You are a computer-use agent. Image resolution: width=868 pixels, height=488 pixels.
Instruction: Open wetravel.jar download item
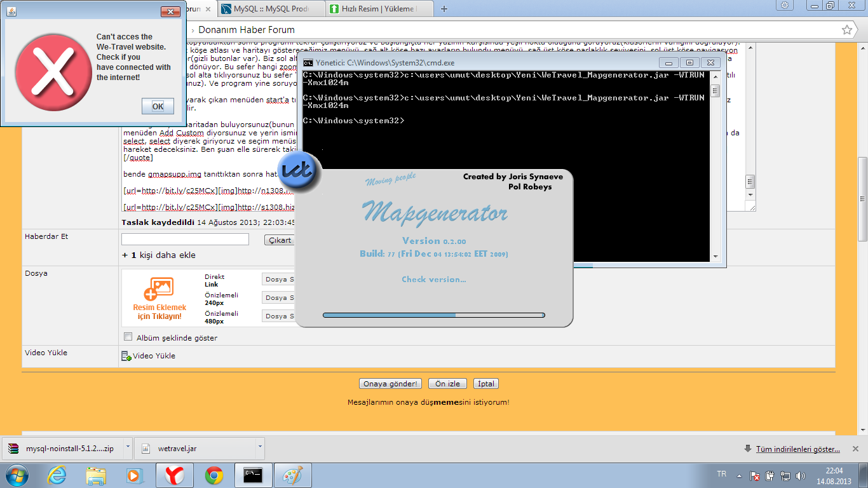coord(194,449)
